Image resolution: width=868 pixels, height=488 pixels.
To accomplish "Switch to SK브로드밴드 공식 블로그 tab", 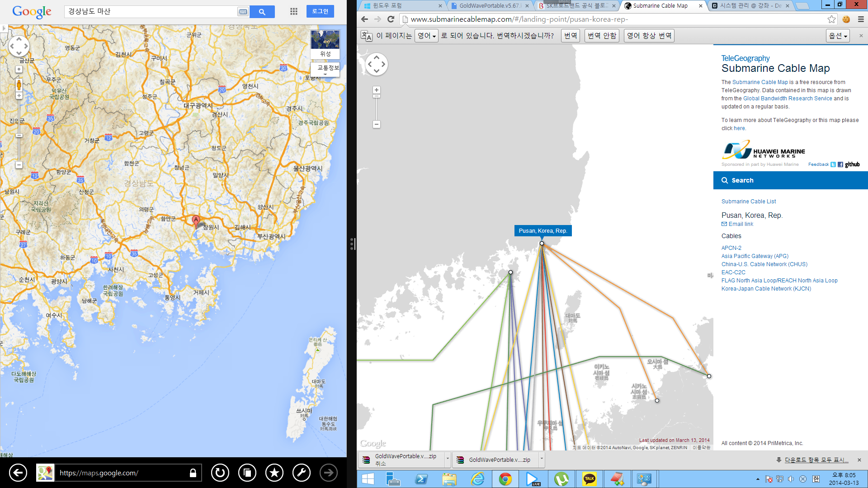I will tap(576, 6).
